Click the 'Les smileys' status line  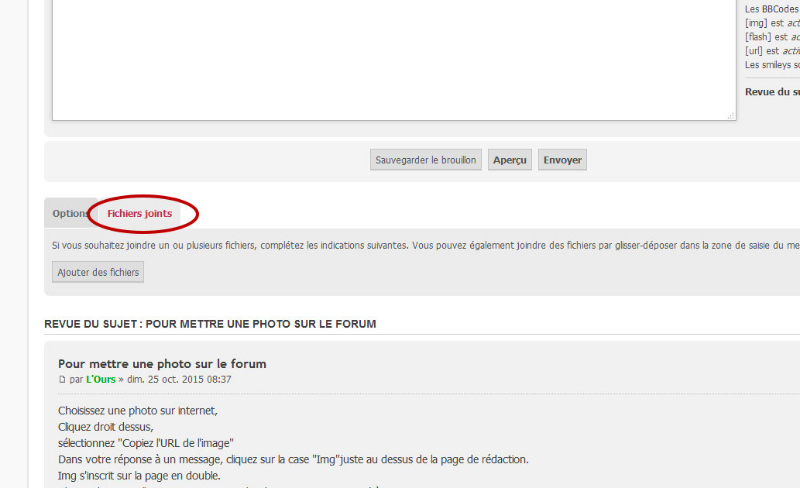coord(772,65)
